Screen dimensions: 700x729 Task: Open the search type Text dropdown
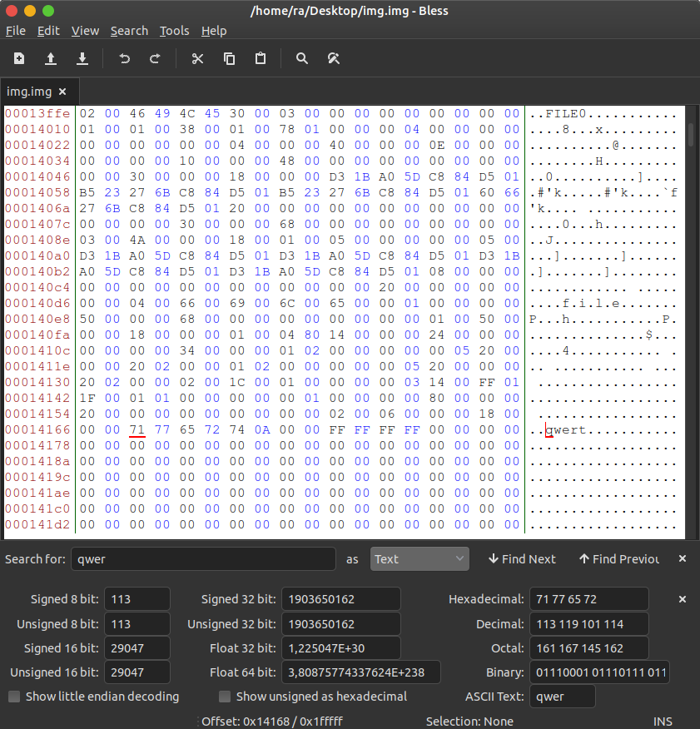click(420, 559)
